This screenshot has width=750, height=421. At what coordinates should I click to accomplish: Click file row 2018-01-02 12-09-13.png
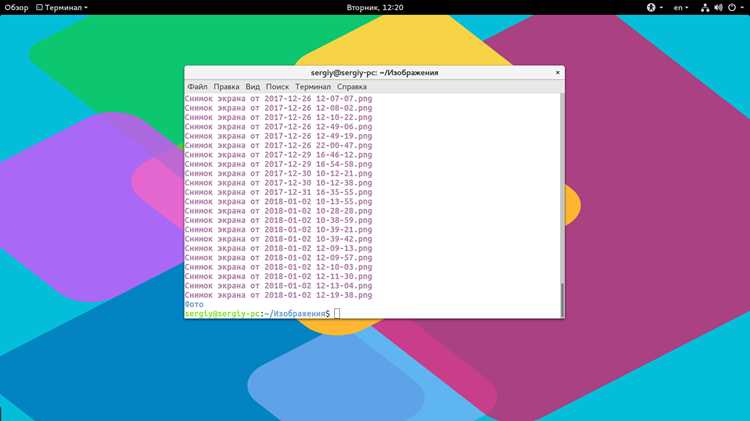278,248
